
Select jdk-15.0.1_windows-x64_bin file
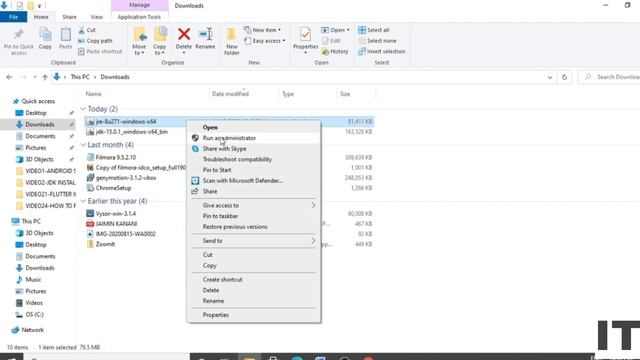pyautogui.click(x=131, y=132)
